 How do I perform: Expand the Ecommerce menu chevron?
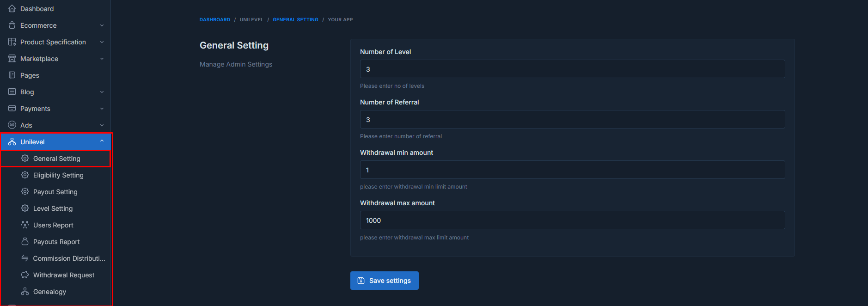point(102,25)
